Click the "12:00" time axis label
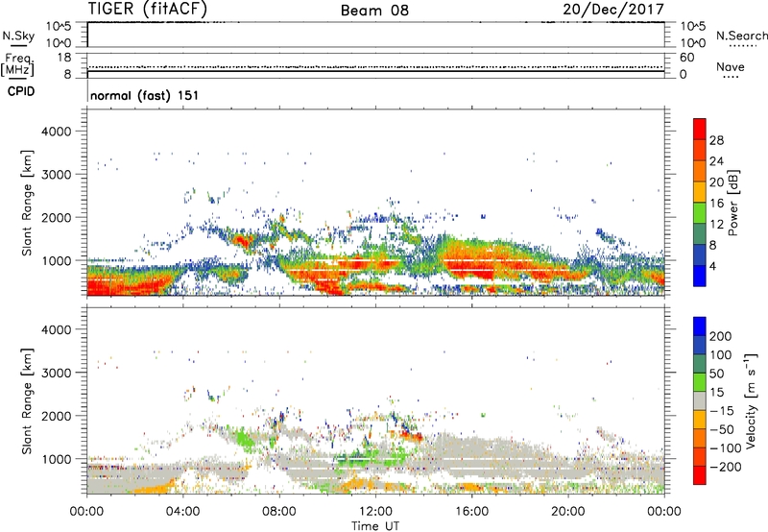 (375, 512)
